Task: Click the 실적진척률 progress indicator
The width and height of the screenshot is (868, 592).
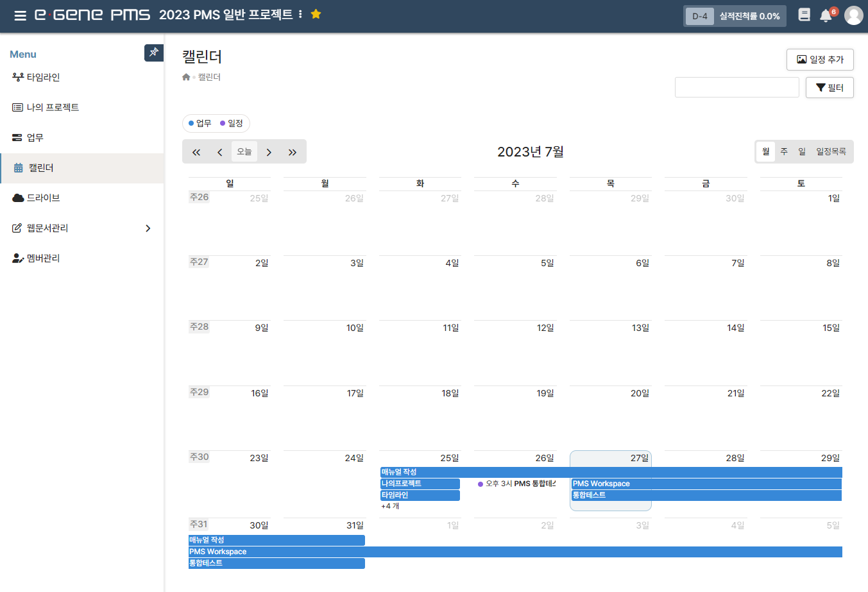Action: click(749, 16)
